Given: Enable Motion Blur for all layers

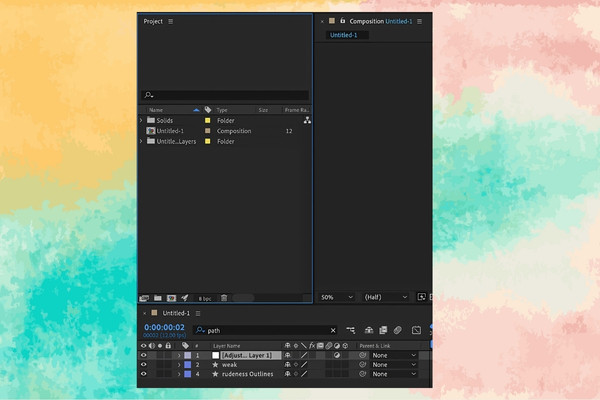Looking at the screenshot, I should (398, 330).
